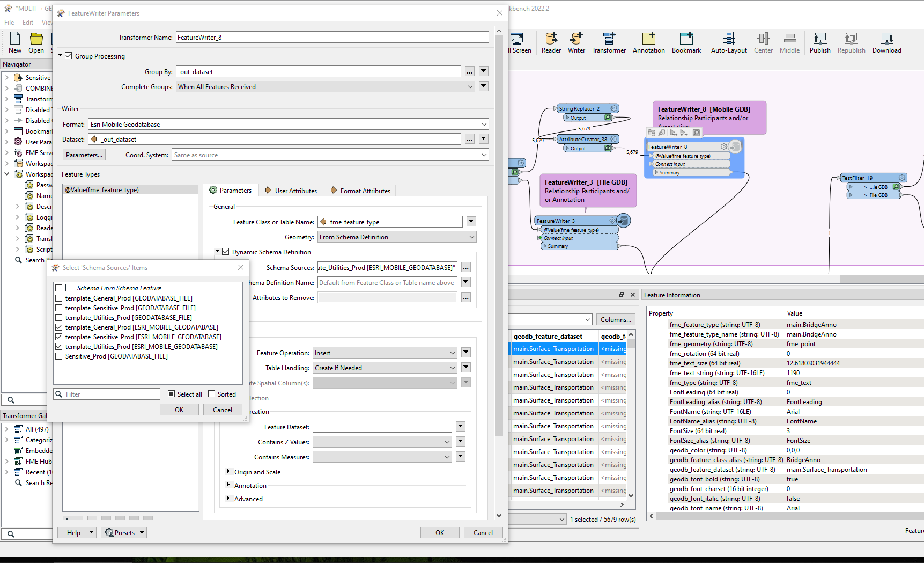Select the Parameters tab
The height and width of the screenshot is (563, 924).
point(230,191)
